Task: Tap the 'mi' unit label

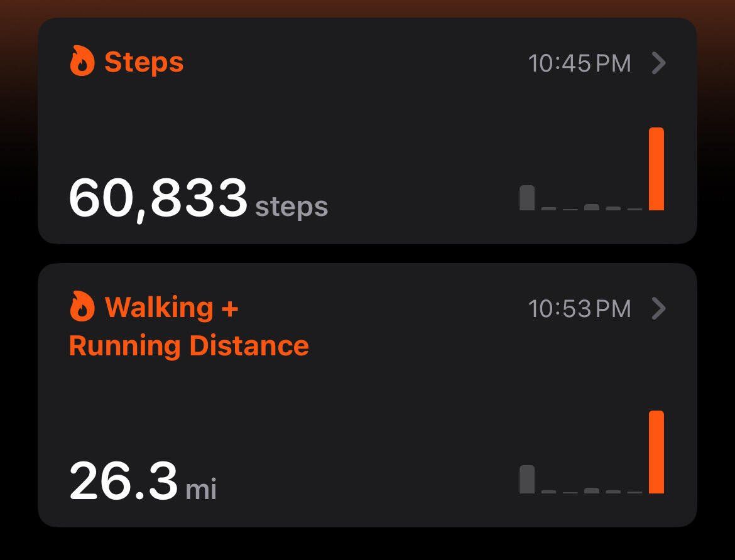Action: (201, 489)
